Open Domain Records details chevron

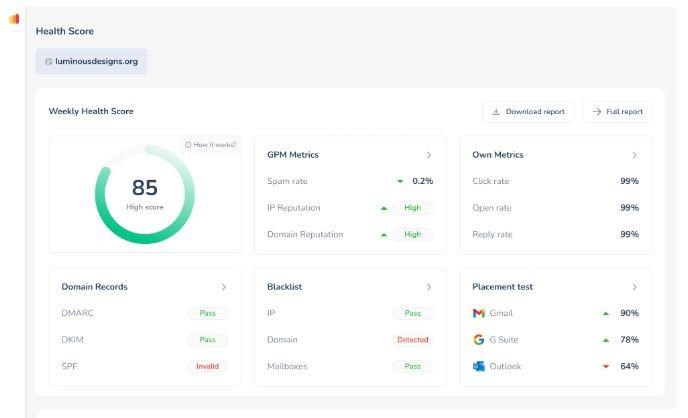click(224, 287)
